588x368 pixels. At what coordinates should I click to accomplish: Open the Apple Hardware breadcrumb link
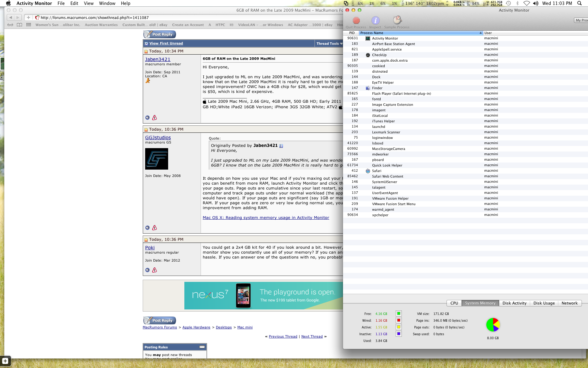(196, 327)
